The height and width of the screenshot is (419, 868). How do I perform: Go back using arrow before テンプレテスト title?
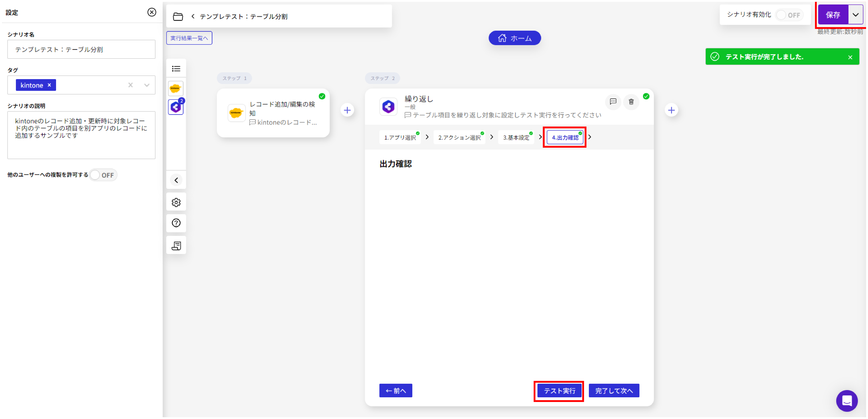(193, 16)
